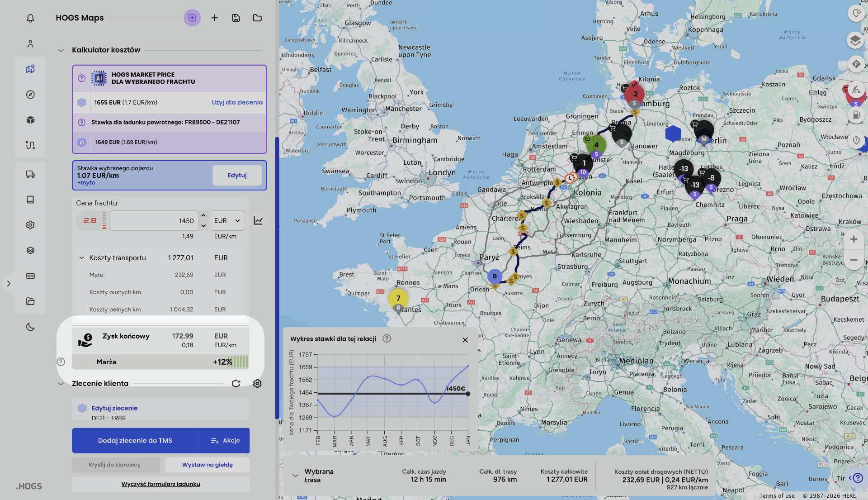Click Użyj dla zlecenia link
The image size is (868, 500).
pos(237,102)
